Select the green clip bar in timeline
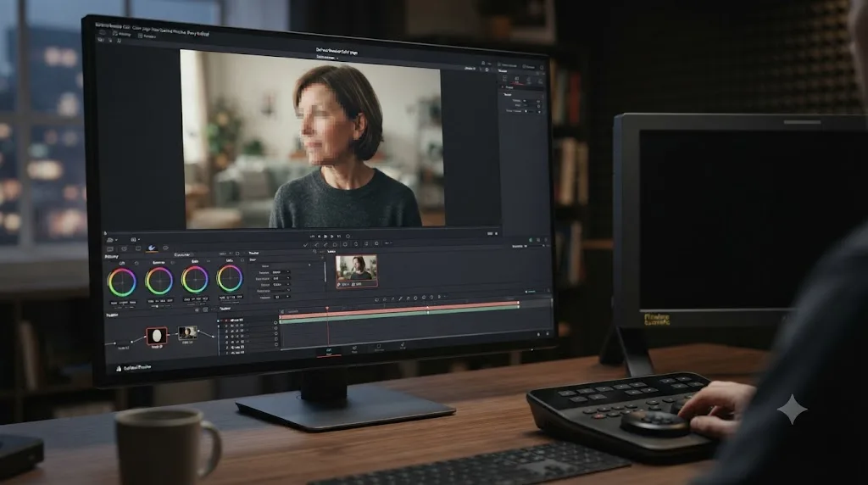 pyautogui.click(x=400, y=316)
